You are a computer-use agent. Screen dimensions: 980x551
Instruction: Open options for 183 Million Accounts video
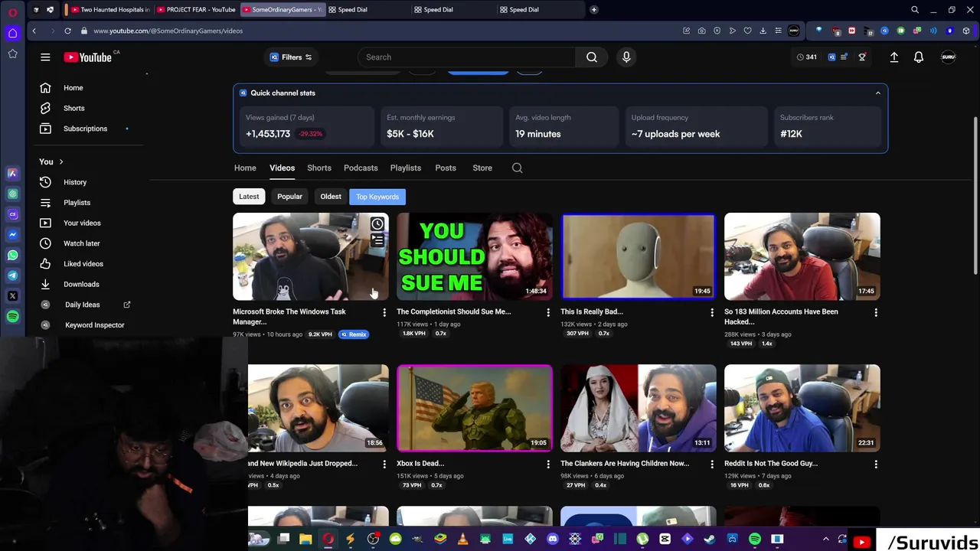click(876, 312)
